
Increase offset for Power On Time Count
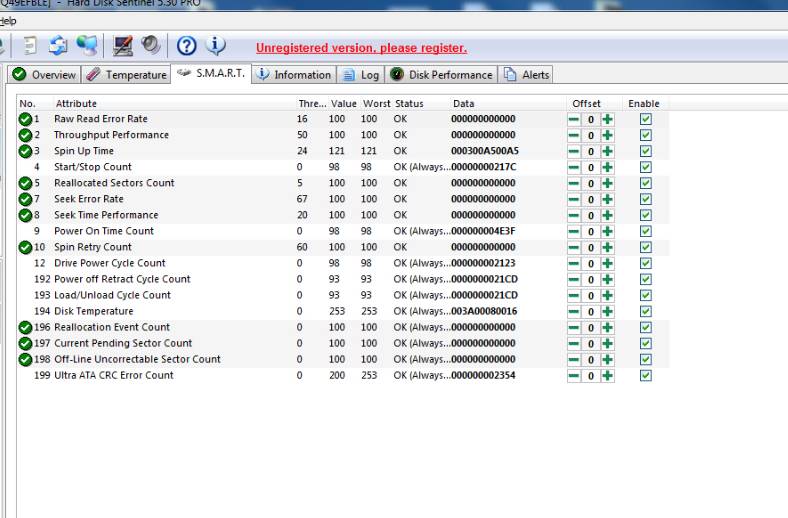[608, 232]
